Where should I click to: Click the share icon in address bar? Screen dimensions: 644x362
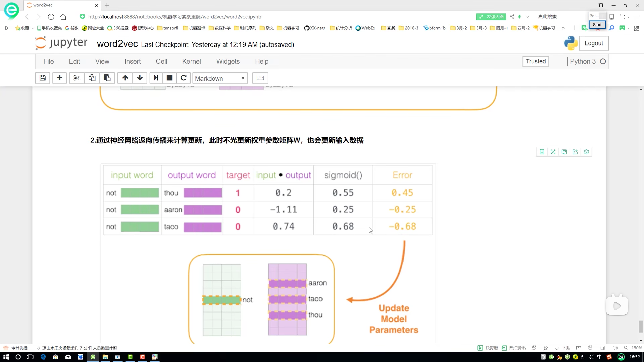(512, 17)
